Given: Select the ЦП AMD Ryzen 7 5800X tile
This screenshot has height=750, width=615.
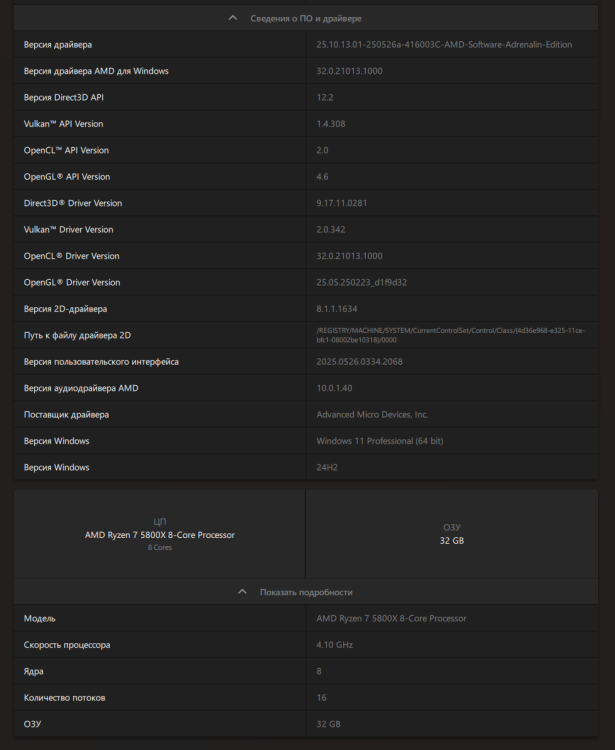Looking at the screenshot, I should click(x=160, y=534).
